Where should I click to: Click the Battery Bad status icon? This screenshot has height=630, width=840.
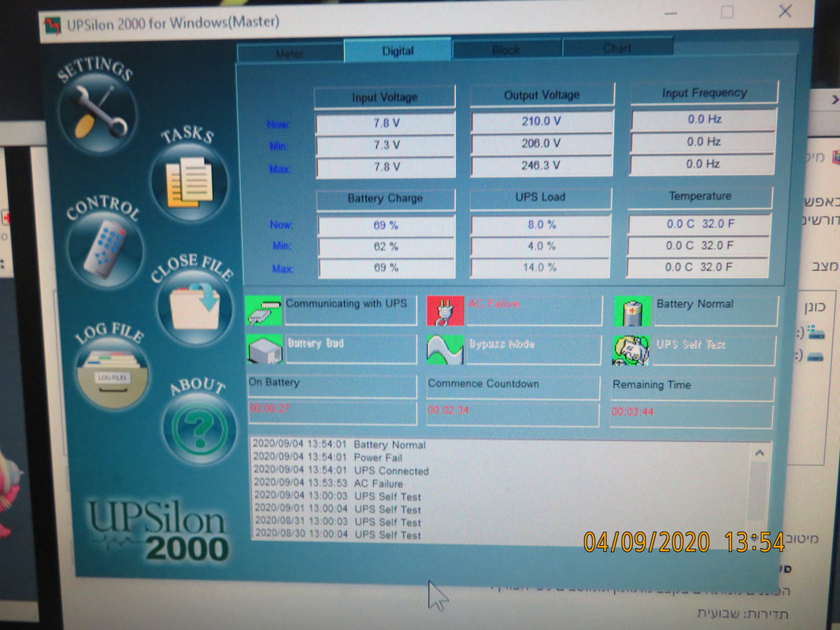click(265, 350)
